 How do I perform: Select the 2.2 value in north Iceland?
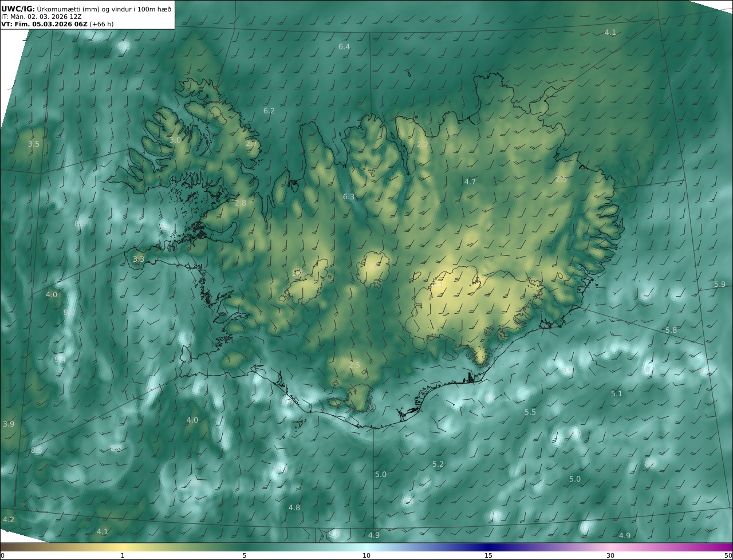click(x=423, y=144)
